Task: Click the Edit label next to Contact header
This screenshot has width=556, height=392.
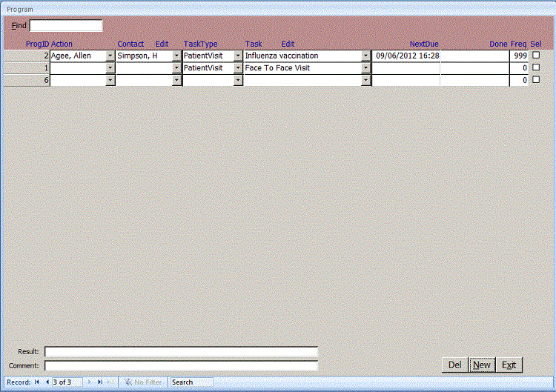Action: [x=162, y=44]
